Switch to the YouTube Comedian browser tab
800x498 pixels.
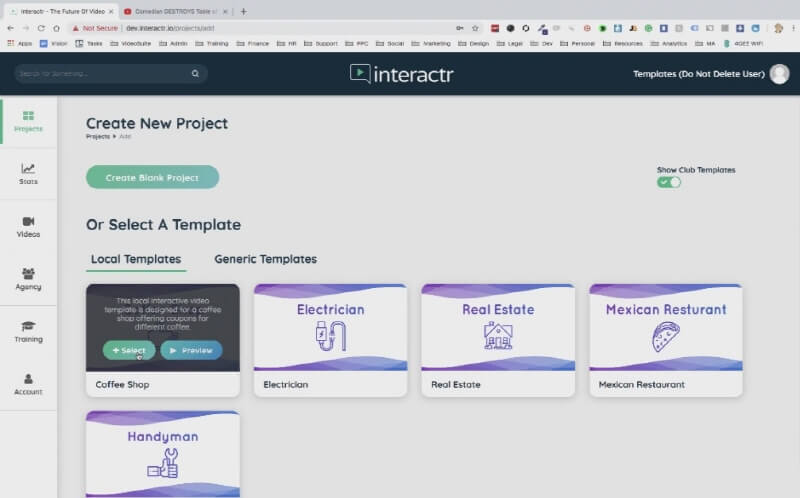(175, 11)
